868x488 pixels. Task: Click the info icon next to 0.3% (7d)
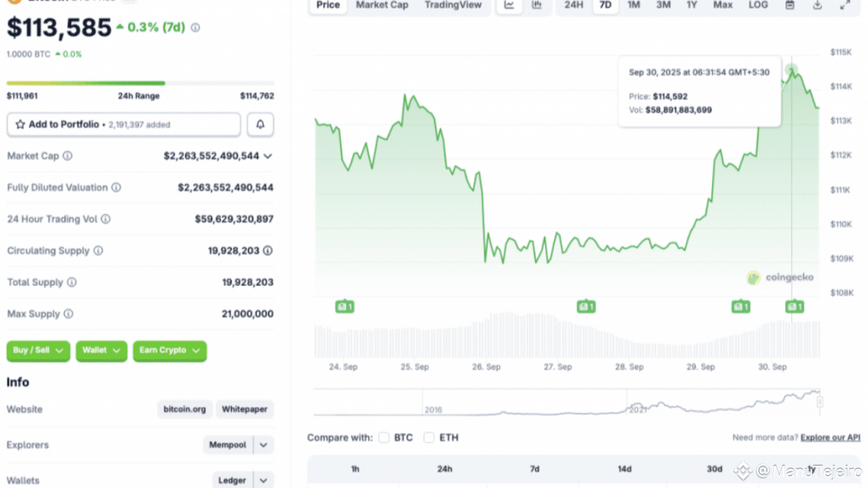[x=195, y=28]
